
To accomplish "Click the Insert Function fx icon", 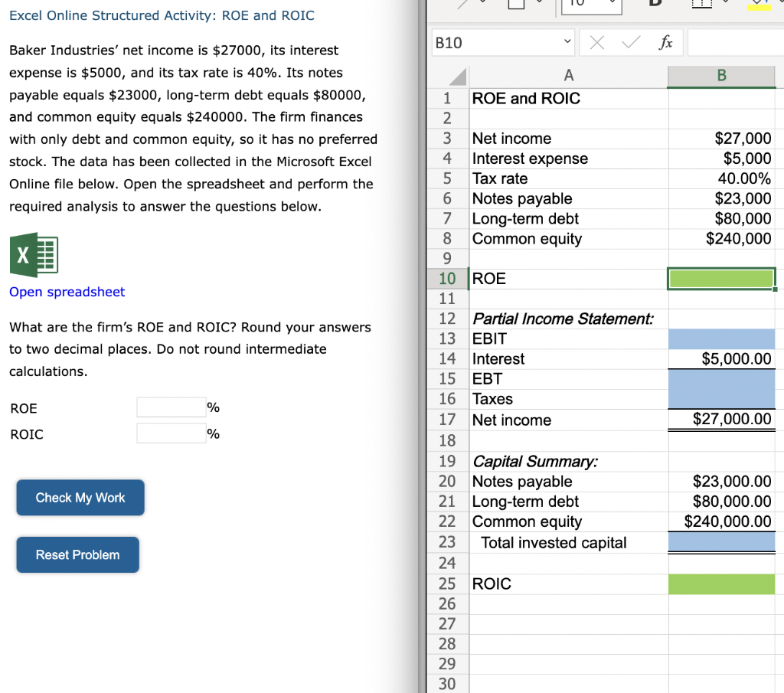I will 665,43.
